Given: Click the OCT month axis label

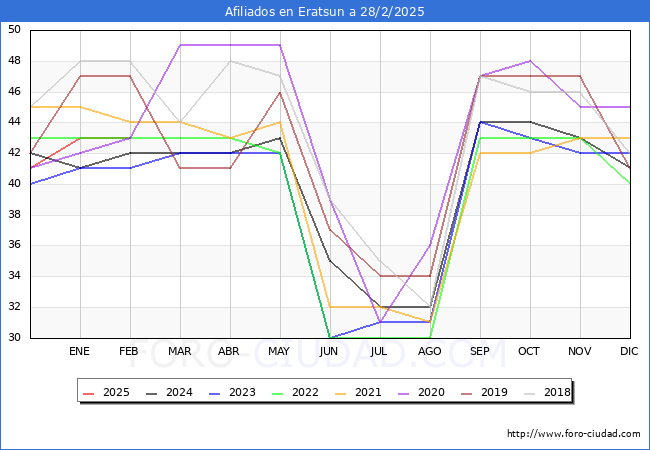Looking at the screenshot, I should tap(529, 351).
